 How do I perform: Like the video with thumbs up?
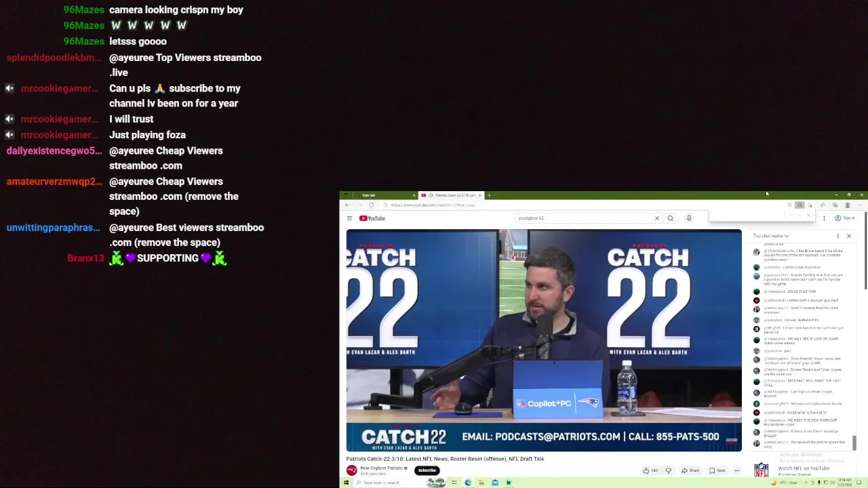pos(650,470)
